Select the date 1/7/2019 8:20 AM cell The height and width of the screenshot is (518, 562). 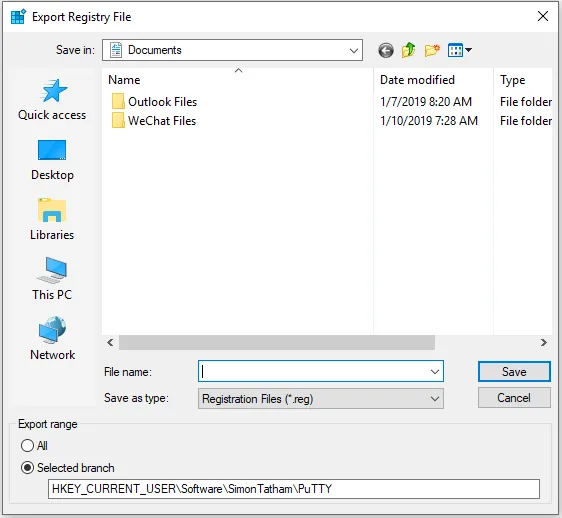(426, 102)
